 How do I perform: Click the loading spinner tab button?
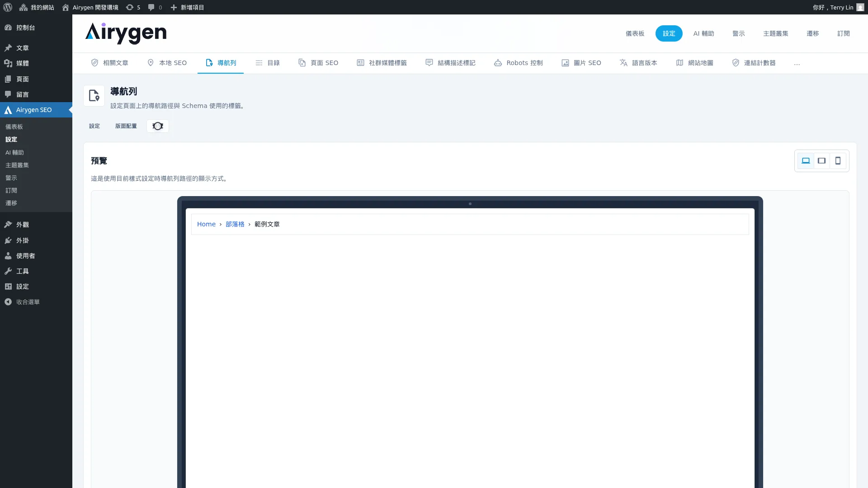point(158,126)
